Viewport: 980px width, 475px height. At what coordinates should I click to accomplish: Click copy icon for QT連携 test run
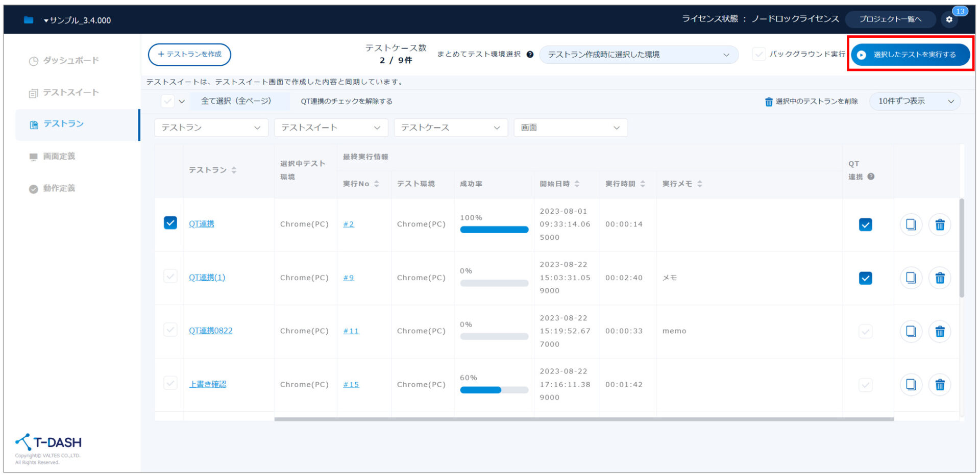tap(911, 224)
